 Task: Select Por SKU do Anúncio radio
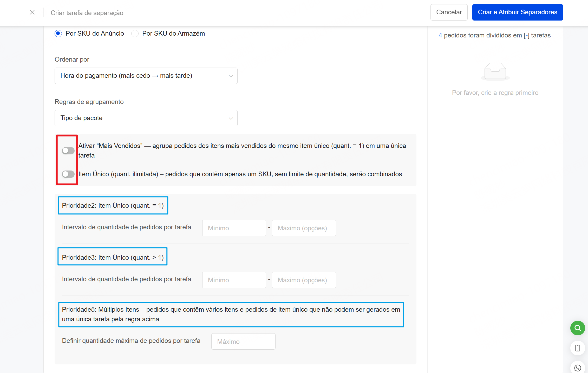[58, 34]
